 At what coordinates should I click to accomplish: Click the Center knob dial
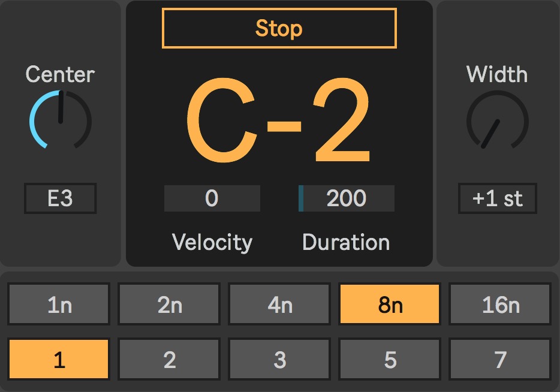[60, 120]
